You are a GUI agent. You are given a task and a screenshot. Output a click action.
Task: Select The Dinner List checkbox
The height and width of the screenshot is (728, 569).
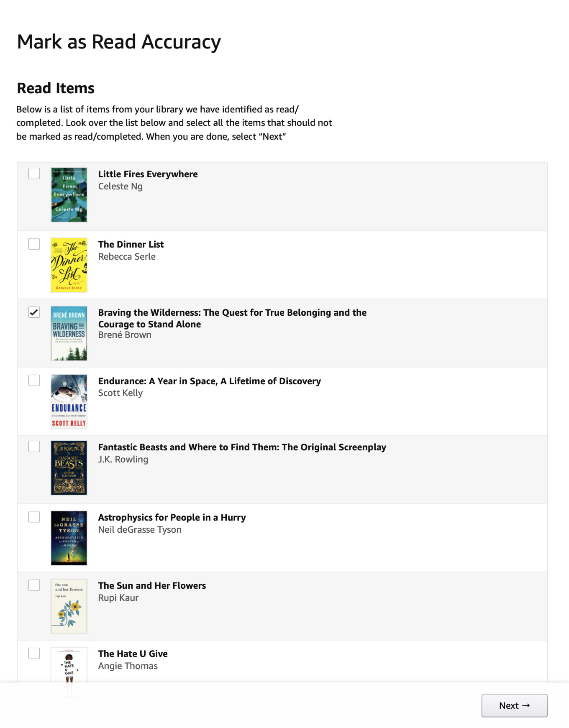(34, 244)
